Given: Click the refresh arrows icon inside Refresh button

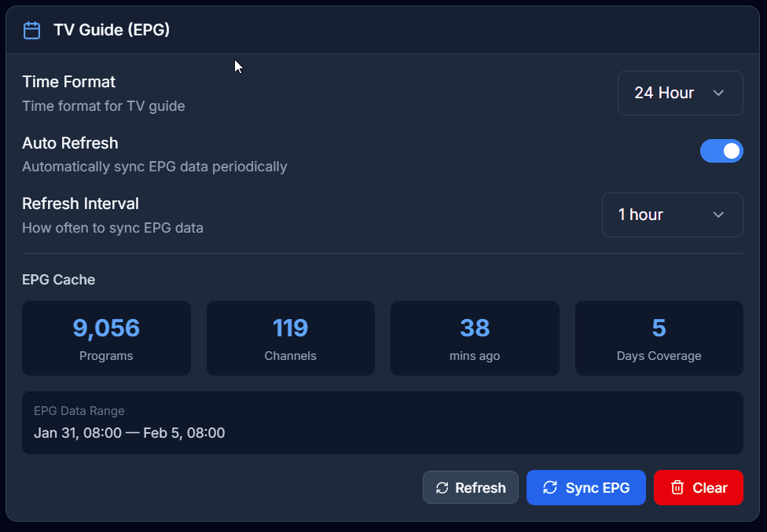Looking at the screenshot, I should click(442, 487).
